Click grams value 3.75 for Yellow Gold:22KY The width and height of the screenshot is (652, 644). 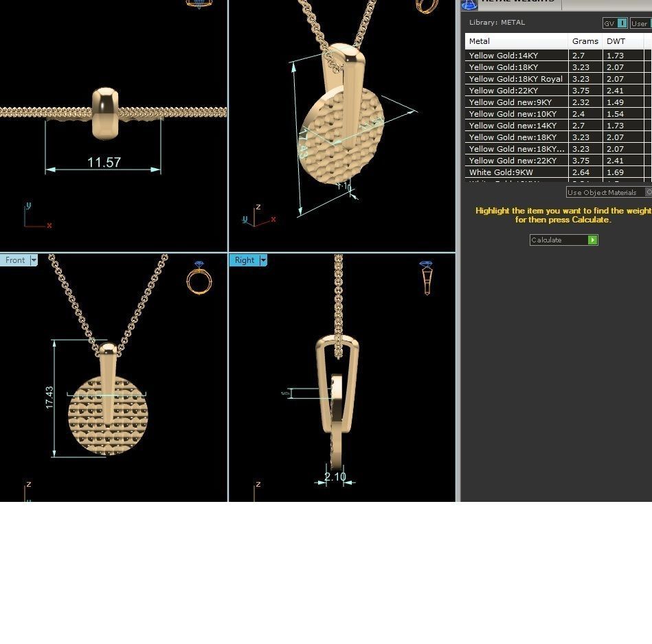click(581, 90)
